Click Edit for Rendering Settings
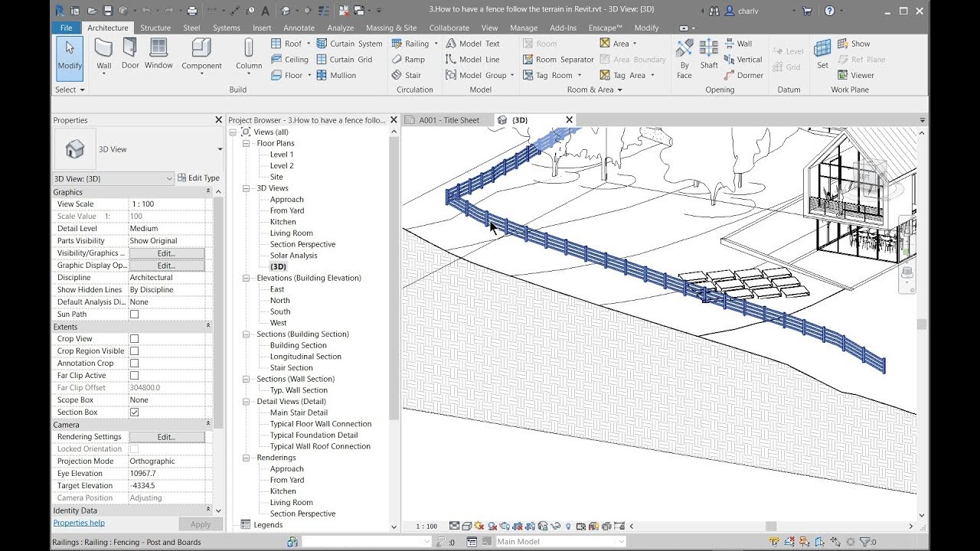This screenshot has height=551, width=980. tap(166, 437)
